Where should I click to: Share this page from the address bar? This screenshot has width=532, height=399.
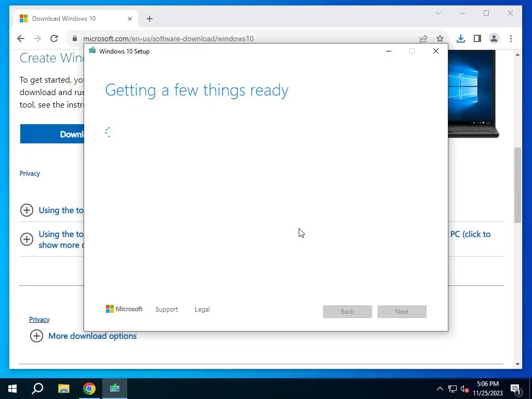[423, 38]
